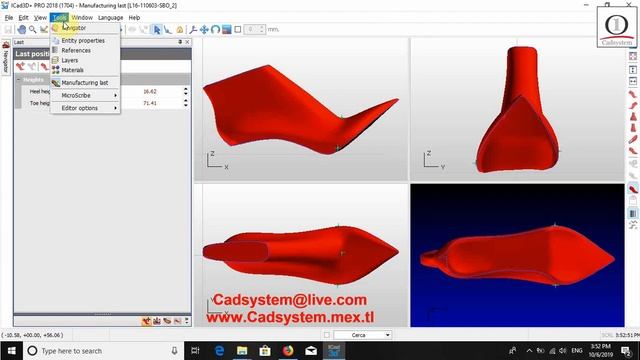Open Microsoft Edge from the taskbar
Image resolution: width=640 pixels, height=360 pixels.
(x=219, y=351)
